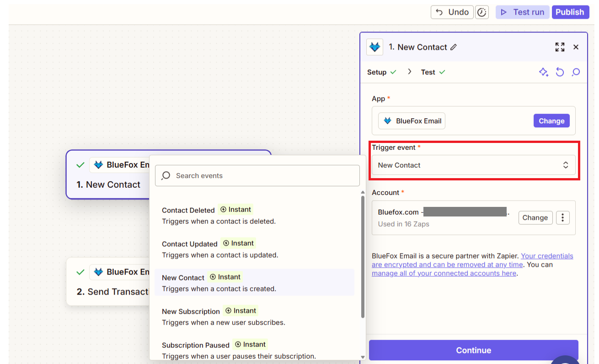
Task: Open search using the magnifier icon in panel header
Action: pos(576,72)
